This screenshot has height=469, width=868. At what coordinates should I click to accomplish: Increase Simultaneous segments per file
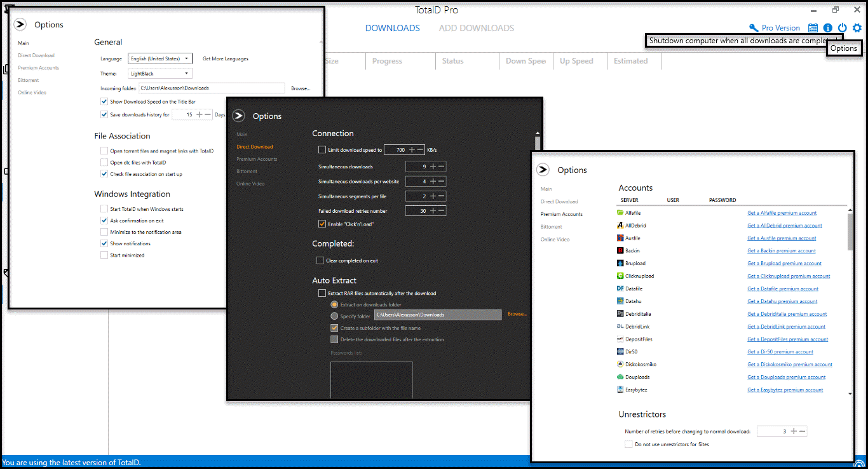[433, 196]
